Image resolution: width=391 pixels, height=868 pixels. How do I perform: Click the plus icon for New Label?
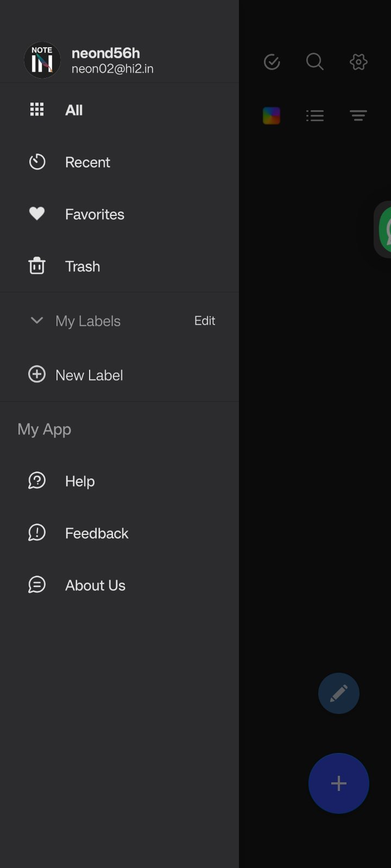click(37, 374)
